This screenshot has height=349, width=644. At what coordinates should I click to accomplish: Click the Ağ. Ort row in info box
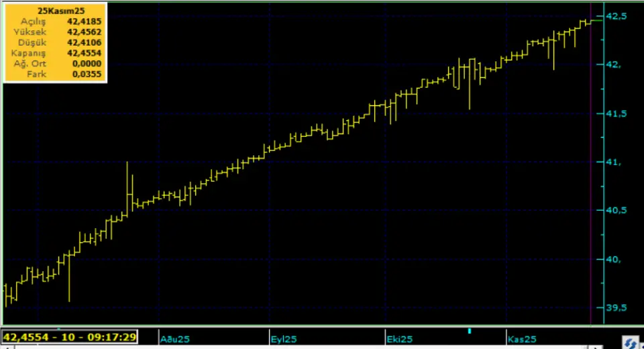(54, 64)
